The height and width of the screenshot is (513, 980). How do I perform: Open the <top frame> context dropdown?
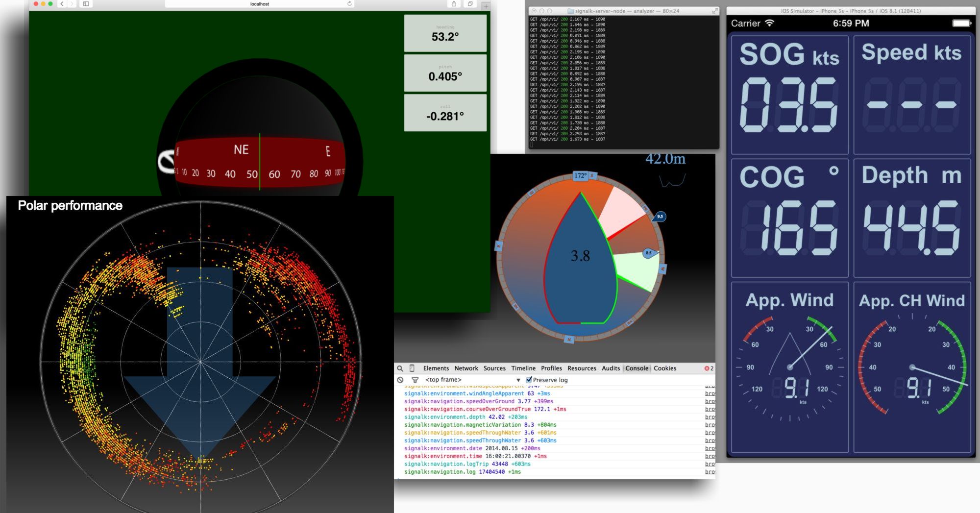coord(472,380)
